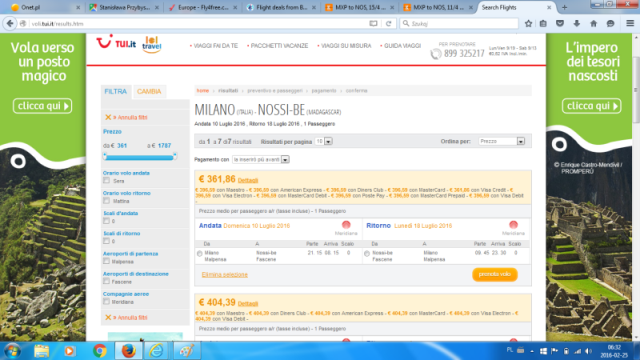Check the Scali di ritorno 0 checkbox
640x360 pixels.
(x=107, y=241)
